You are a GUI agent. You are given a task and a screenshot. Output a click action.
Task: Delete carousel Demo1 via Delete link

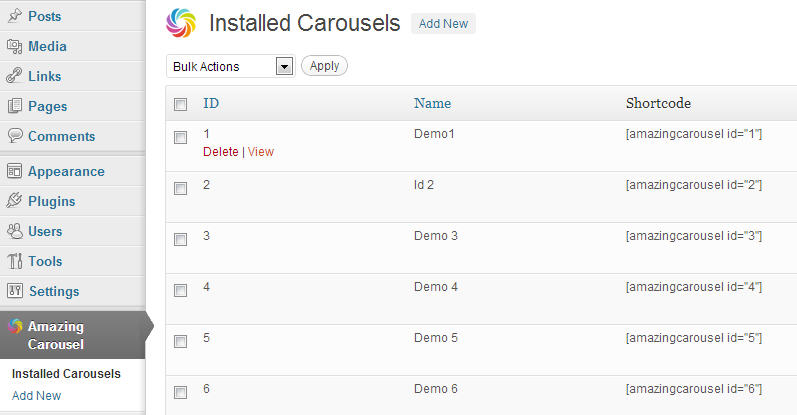point(221,152)
